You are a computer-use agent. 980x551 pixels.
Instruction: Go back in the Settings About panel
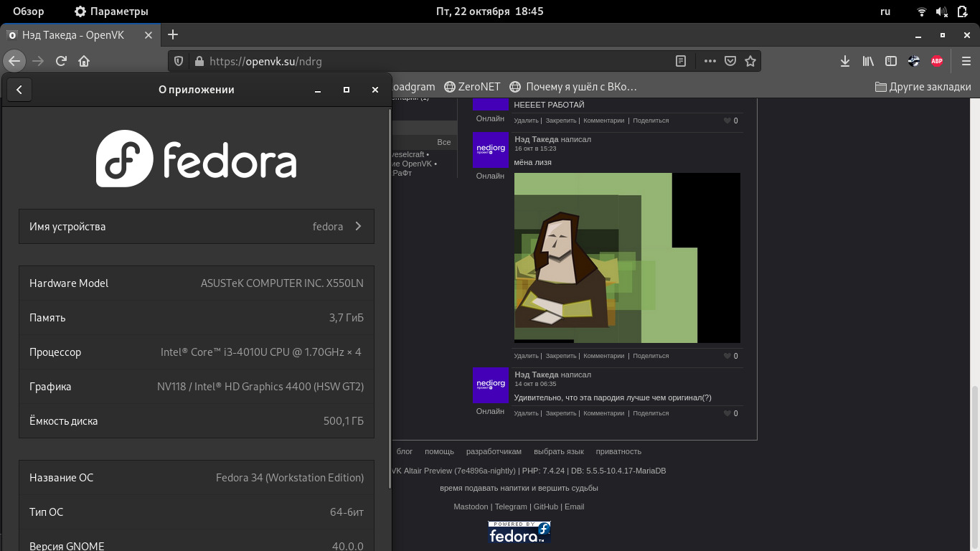click(19, 90)
